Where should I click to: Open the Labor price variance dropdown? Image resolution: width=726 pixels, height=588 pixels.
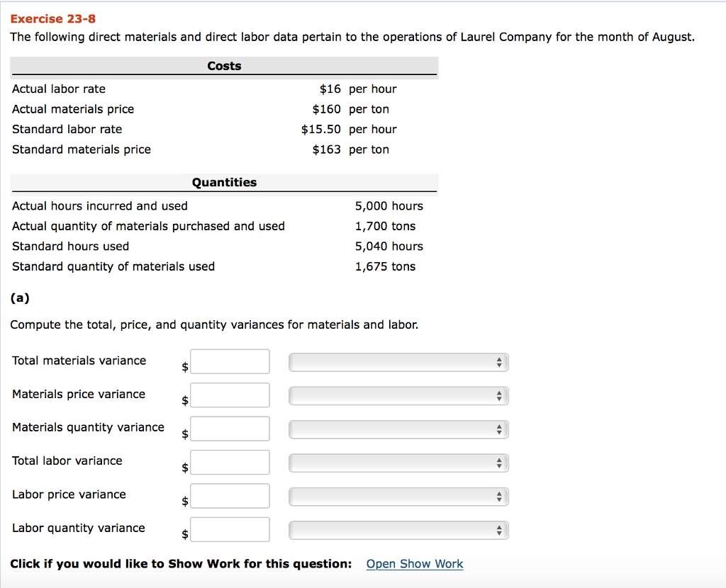pyautogui.click(x=397, y=496)
